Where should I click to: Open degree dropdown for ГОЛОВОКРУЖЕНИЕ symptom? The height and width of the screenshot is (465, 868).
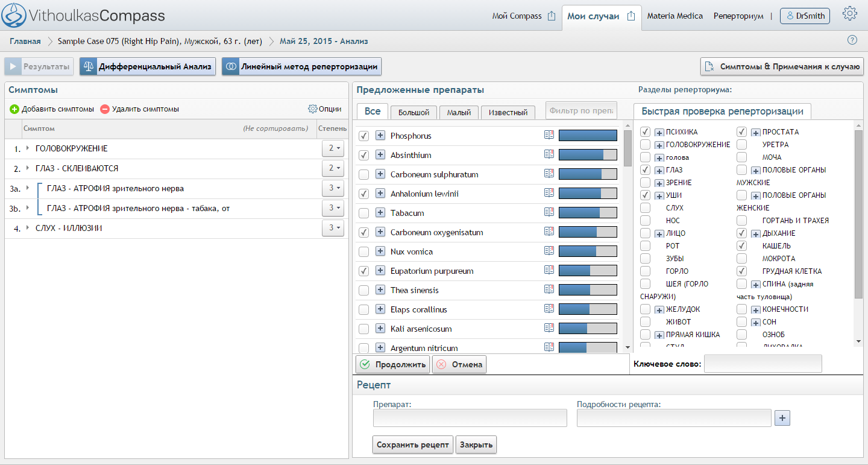(x=333, y=148)
